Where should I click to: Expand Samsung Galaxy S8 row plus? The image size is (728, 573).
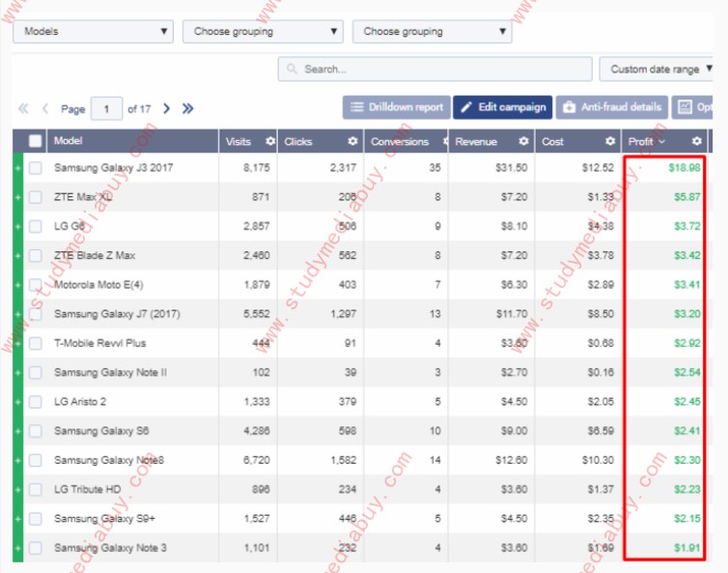(x=17, y=431)
